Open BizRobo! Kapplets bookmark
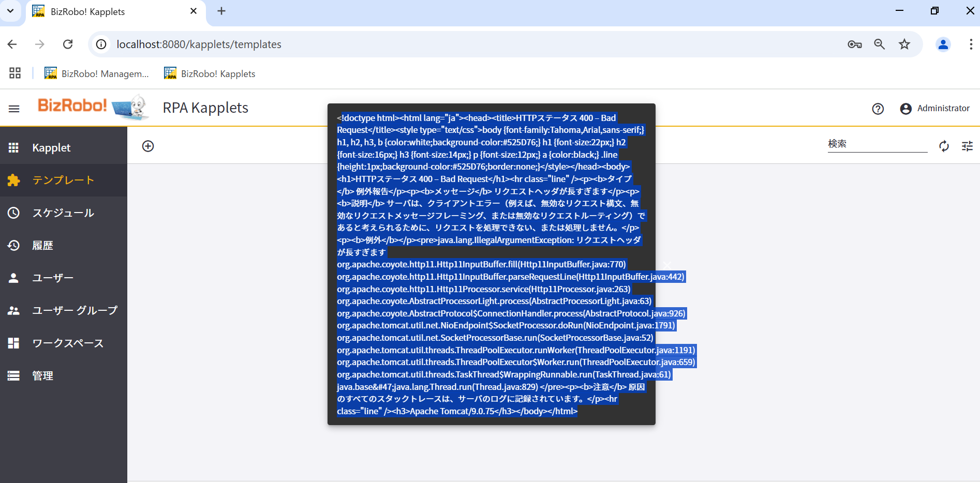Image resolution: width=980 pixels, height=483 pixels. 210,73
